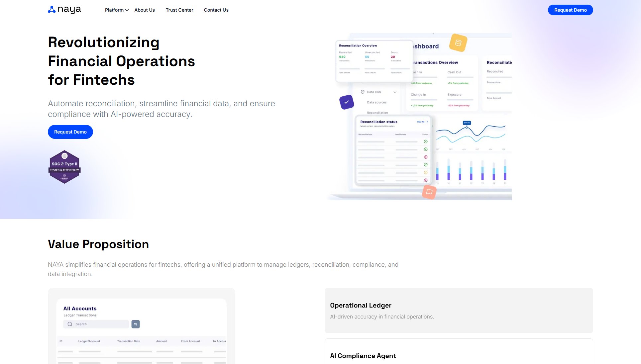Screen dimensions: 641x364
Task: Click the Search field in All Accounts
Action: pos(100,324)
